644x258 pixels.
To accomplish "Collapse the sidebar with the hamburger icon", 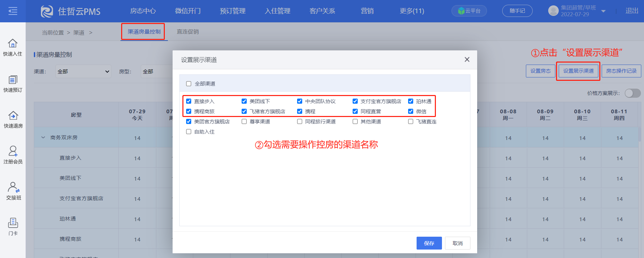I will 13,11.
